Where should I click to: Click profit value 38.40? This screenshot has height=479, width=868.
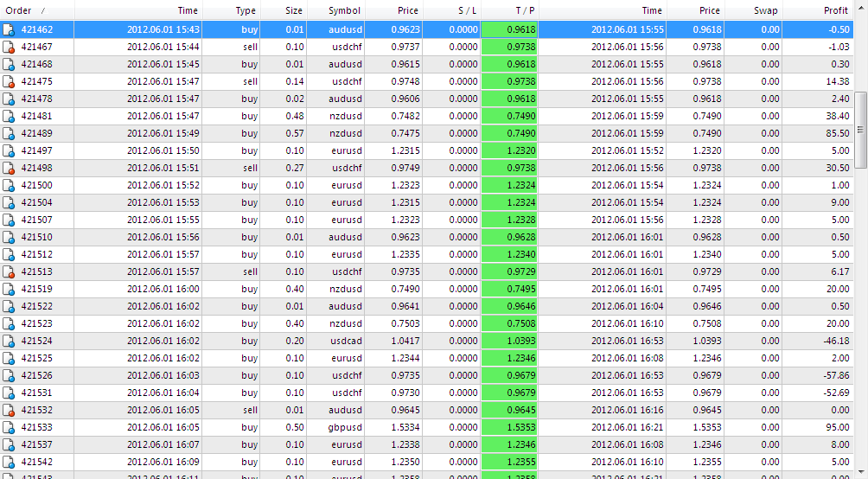(x=837, y=116)
